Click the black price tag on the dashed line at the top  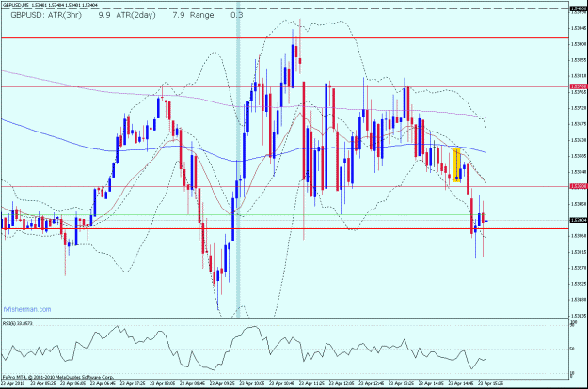click(x=579, y=8)
